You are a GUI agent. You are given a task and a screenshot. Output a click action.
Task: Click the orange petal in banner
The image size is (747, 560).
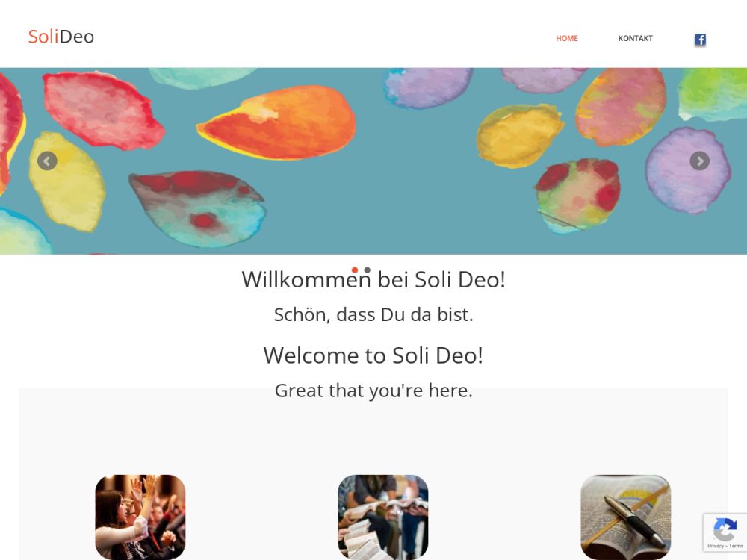click(x=277, y=122)
